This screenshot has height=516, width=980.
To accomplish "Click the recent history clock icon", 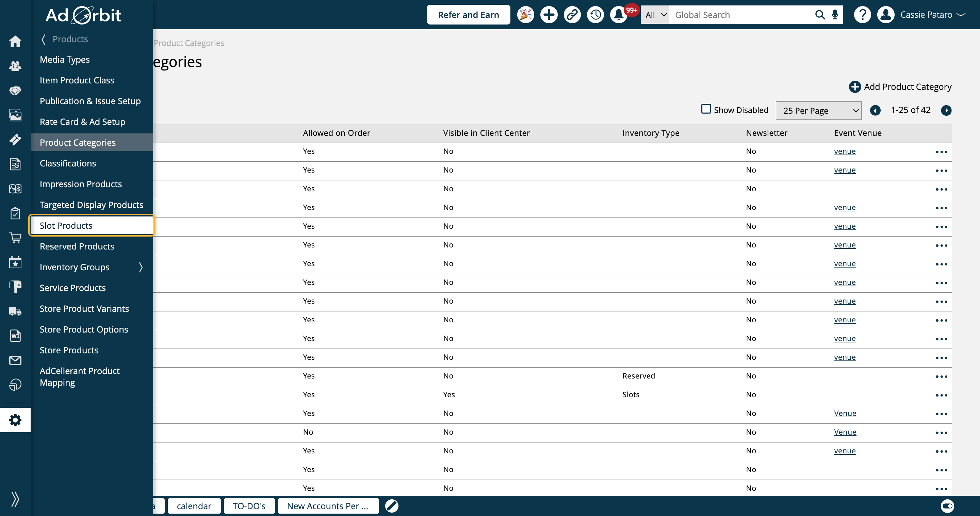I will (x=595, y=15).
